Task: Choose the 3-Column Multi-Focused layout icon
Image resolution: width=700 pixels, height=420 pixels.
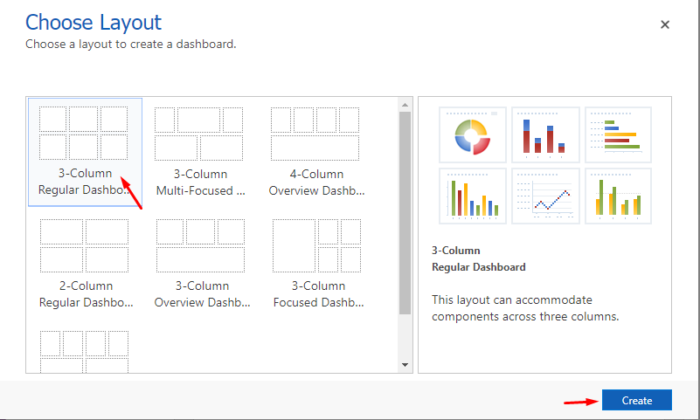Action: coord(199,133)
